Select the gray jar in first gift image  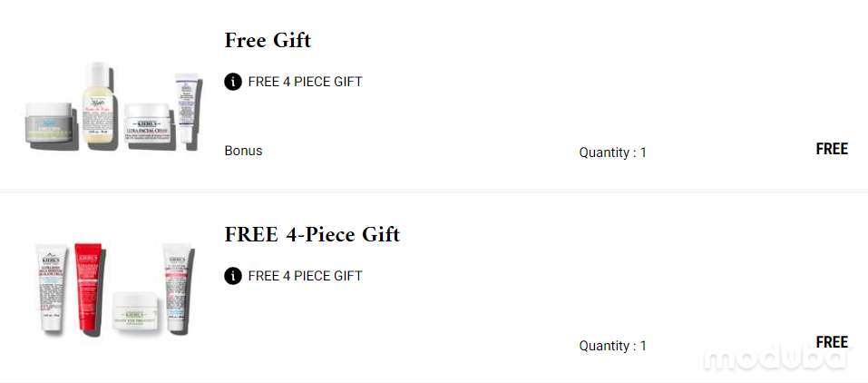(x=49, y=123)
